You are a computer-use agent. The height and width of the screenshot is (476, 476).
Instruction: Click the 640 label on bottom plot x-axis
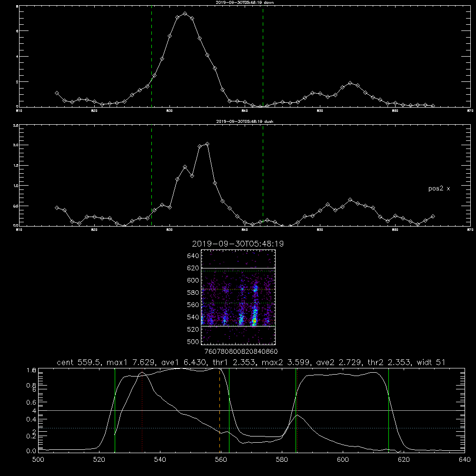coord(465,460)
